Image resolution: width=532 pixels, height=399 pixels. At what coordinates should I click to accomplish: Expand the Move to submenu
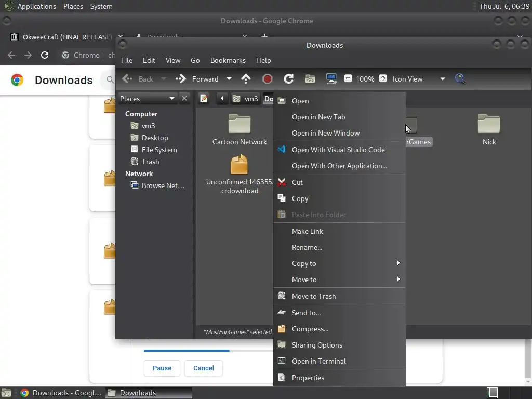(x=340, y=279)
